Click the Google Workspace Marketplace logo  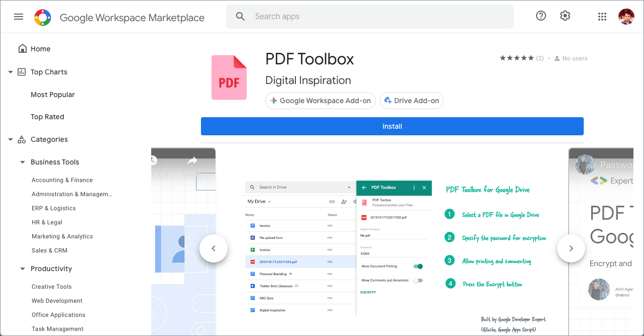(43, 18)
